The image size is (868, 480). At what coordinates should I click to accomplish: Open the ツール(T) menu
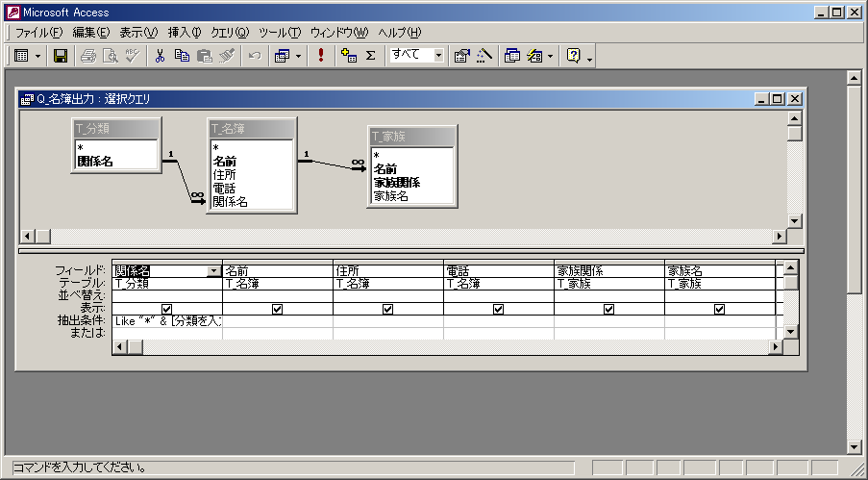tap(280, 32)
